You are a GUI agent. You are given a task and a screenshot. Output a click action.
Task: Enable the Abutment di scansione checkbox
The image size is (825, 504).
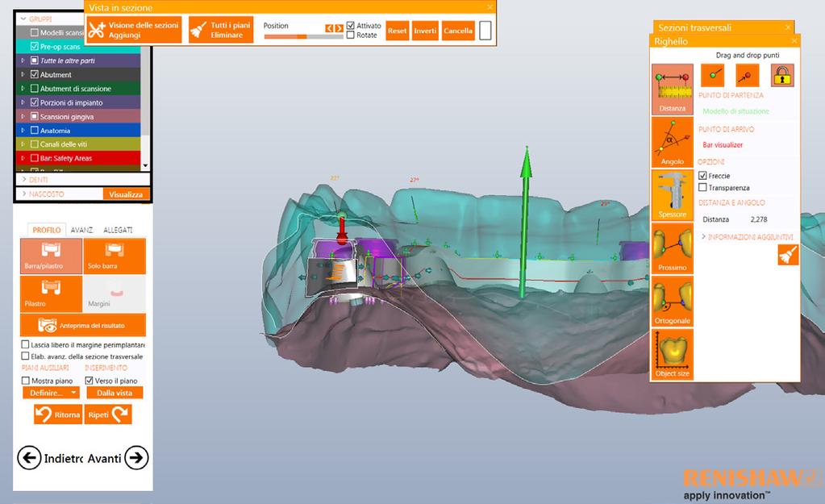click(35, 89)
